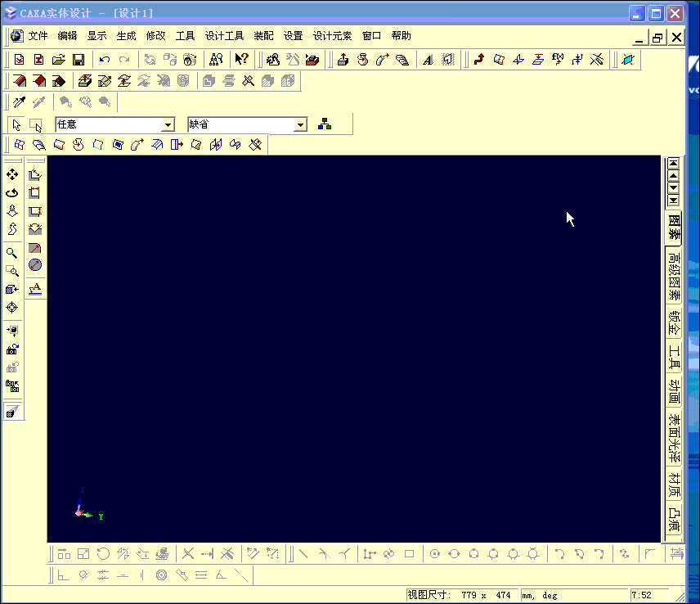Click the spin feature spiral icon
The image size is (700, 604).
click(363, 60)
